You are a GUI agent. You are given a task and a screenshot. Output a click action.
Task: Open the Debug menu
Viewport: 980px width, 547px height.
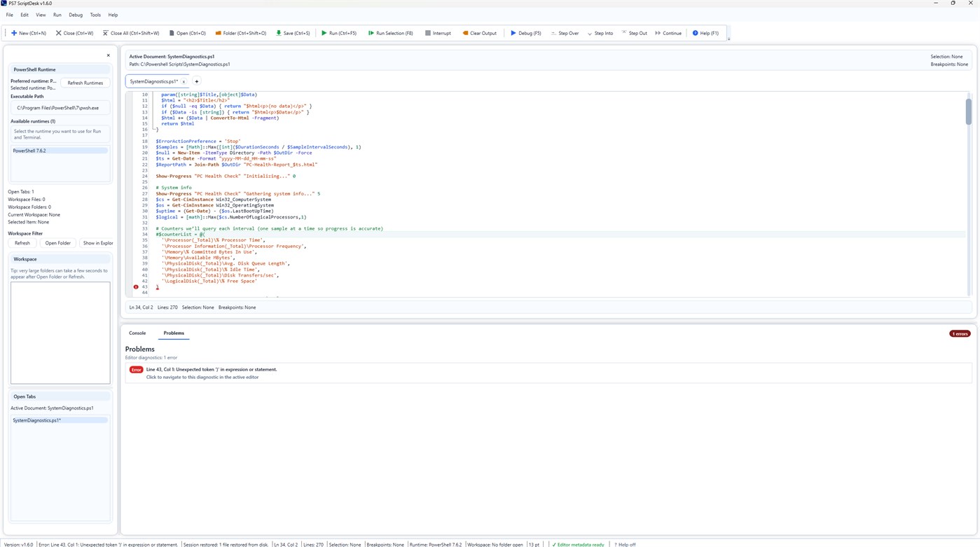coord(76,15)
